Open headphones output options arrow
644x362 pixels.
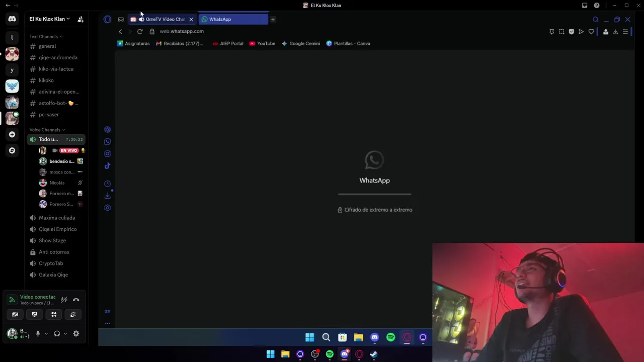pos(65,333)
